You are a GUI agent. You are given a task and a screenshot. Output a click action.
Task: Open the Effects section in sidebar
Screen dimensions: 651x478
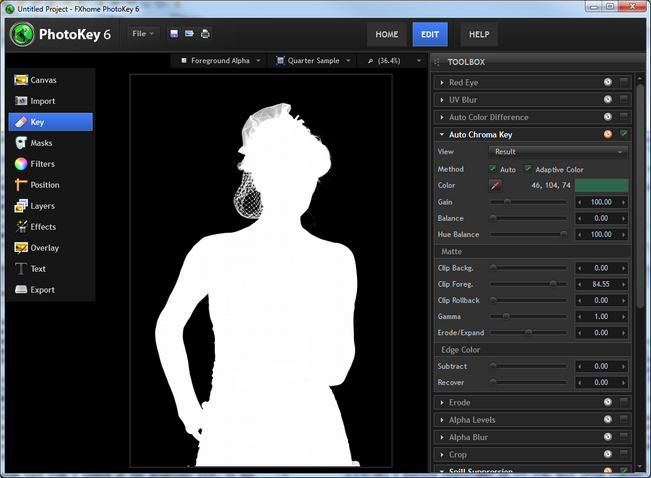50,227
